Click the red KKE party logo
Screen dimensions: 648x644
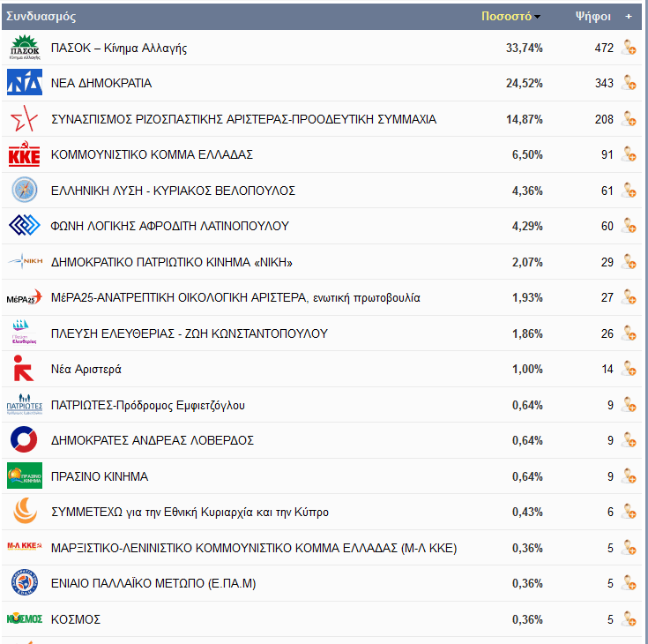point(25,154)
